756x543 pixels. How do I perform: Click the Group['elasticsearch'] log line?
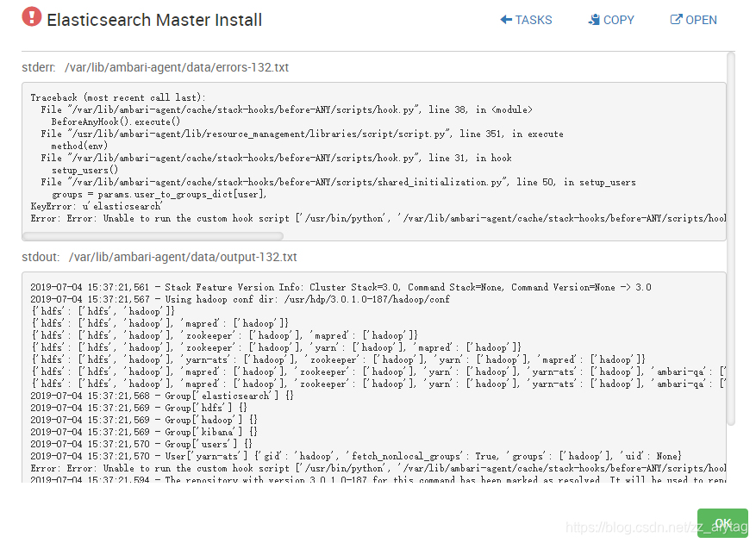pos(162,396)
